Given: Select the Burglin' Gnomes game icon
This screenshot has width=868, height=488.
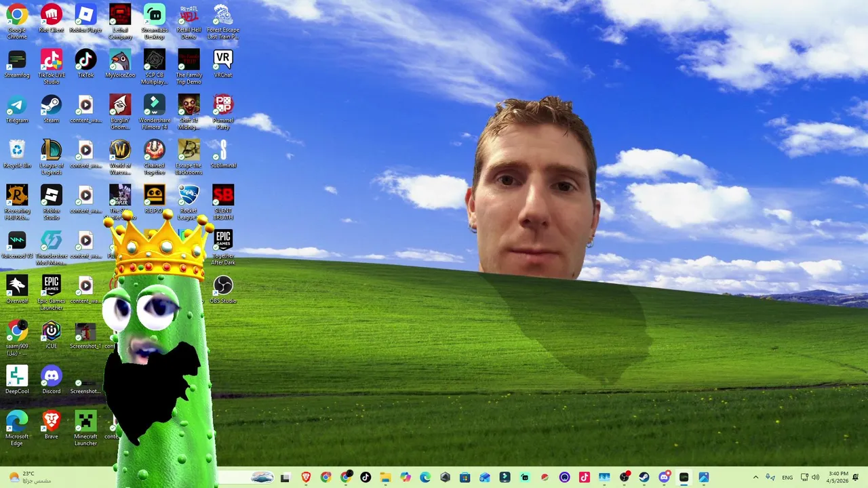Looking at the screenshot, I should [120, 112].
